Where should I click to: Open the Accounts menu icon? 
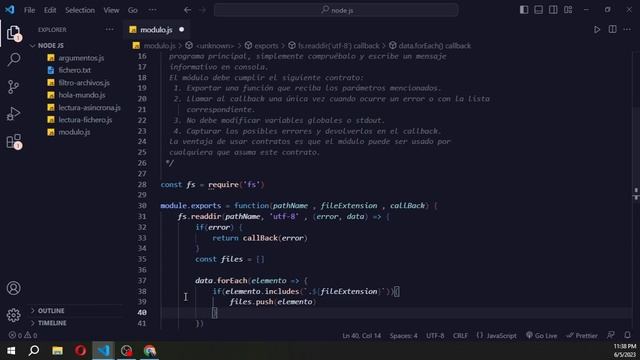coord(13,288)
